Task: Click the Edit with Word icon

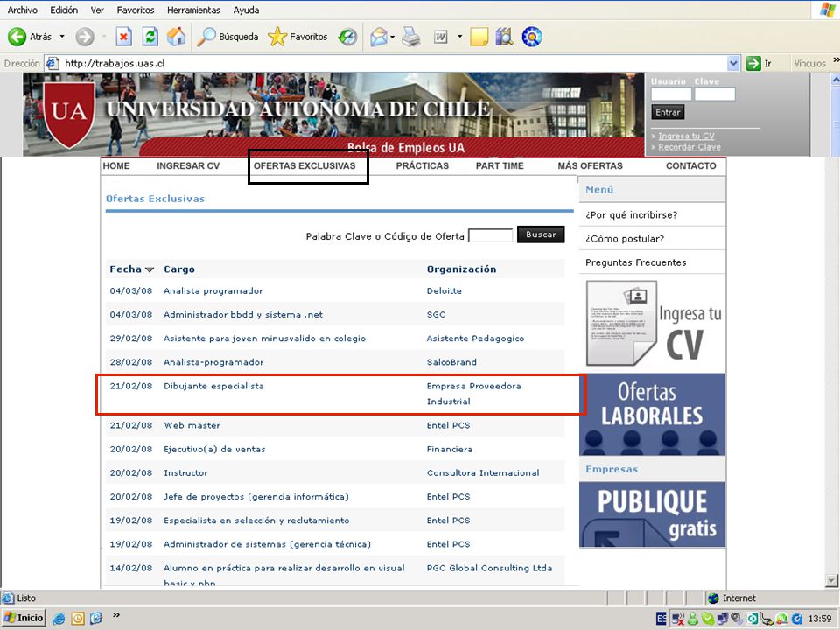Action: pyautogui.click(x=440, y=37)
